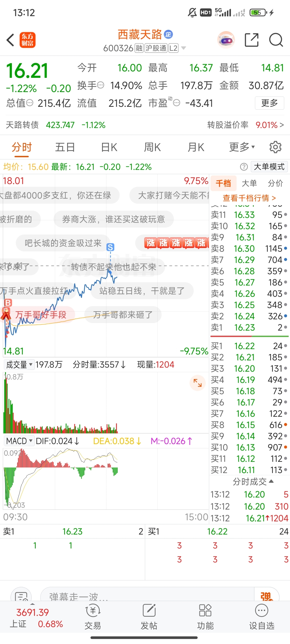Tap comment 转债不起来他也起不来
The width and height of the screenshot is (290, 644).
point(113,267)
